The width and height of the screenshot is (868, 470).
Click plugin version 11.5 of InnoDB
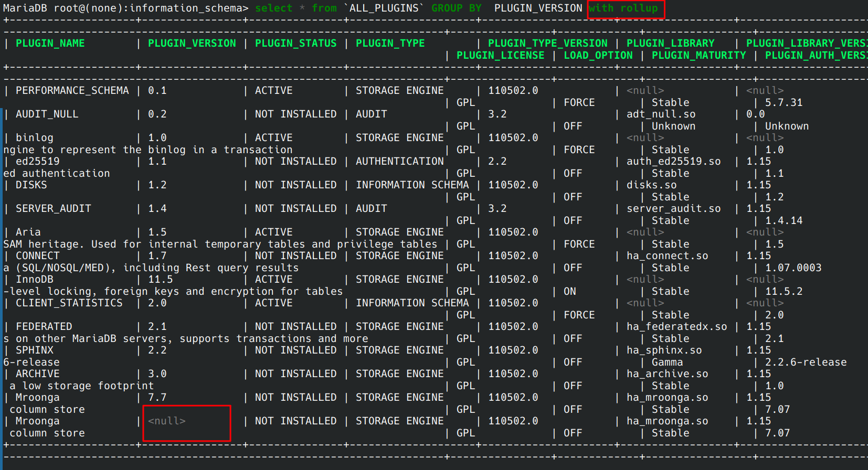point(161,280)
